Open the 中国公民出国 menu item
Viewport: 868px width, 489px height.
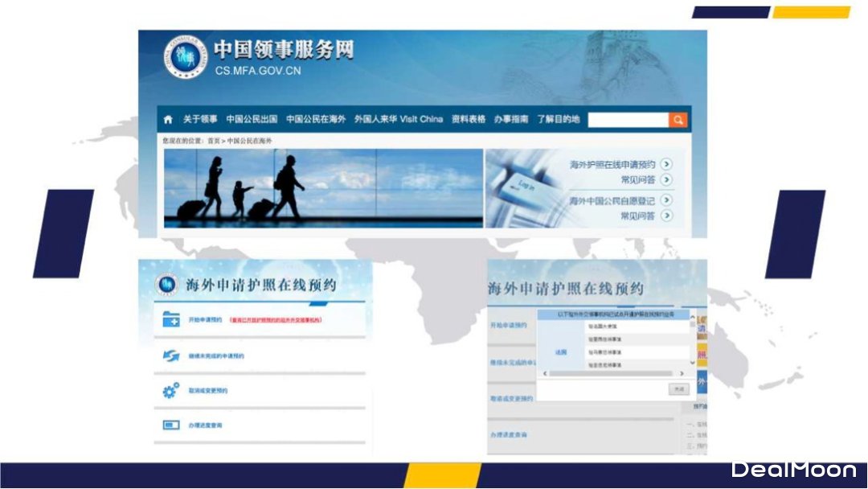click(x=252, y=120)
